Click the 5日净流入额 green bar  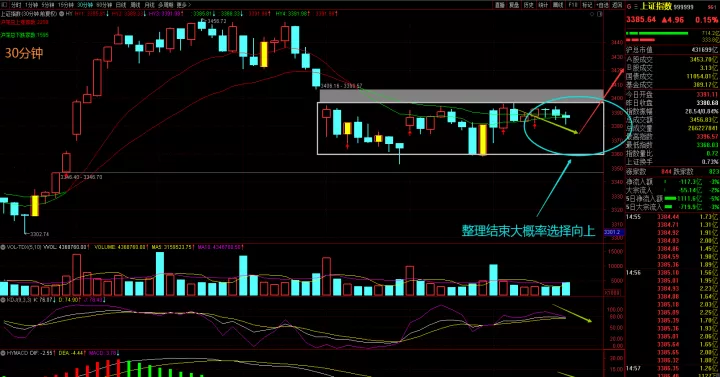pos(670,199)
